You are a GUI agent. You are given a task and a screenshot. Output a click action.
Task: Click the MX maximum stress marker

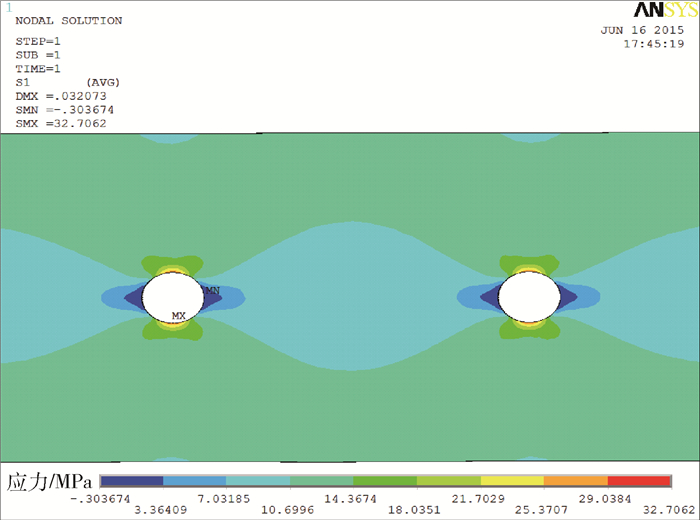point(179,316)
